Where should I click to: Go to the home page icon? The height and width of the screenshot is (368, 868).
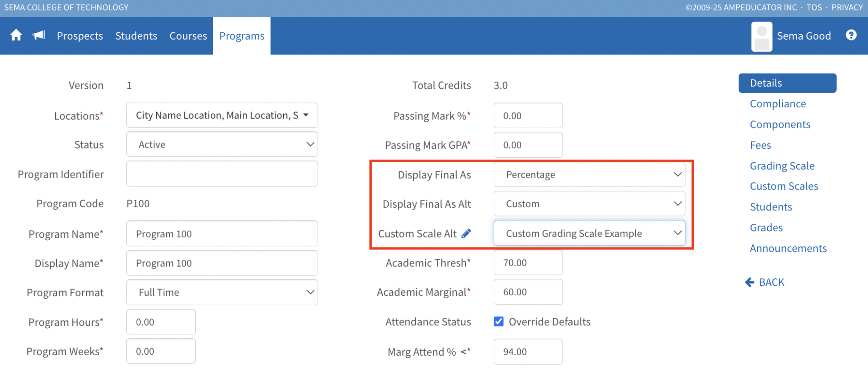(x=16, y=35)
